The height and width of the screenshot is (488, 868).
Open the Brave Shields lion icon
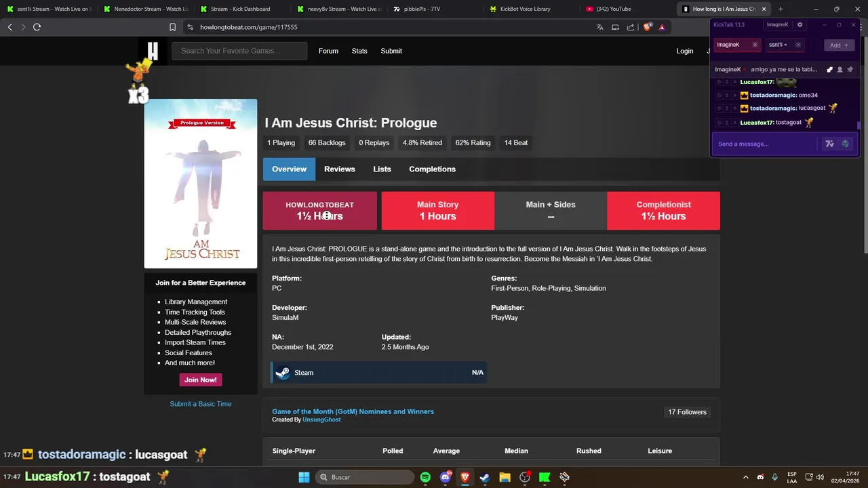[x=647, y=27]
